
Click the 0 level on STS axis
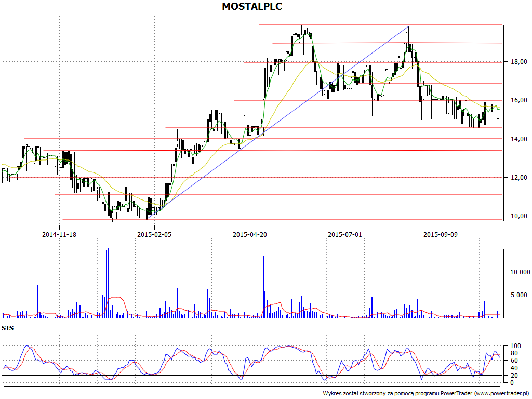pyautogui.click(x=512, y=383)
